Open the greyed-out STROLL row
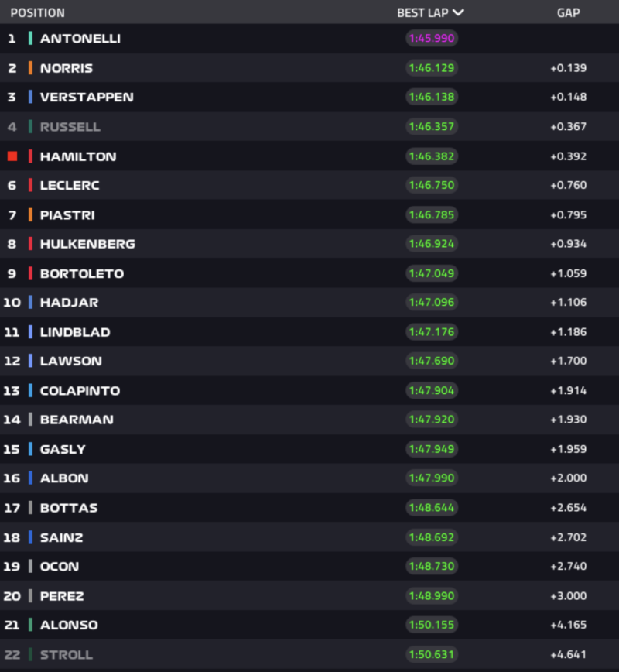The height and width of the screenshot is (672, 619). 309,654
